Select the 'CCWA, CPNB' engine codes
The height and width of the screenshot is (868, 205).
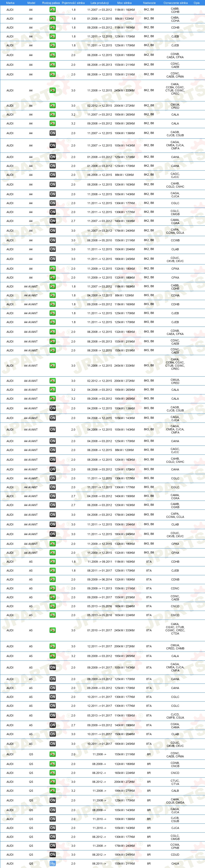[x=175, y=846]
